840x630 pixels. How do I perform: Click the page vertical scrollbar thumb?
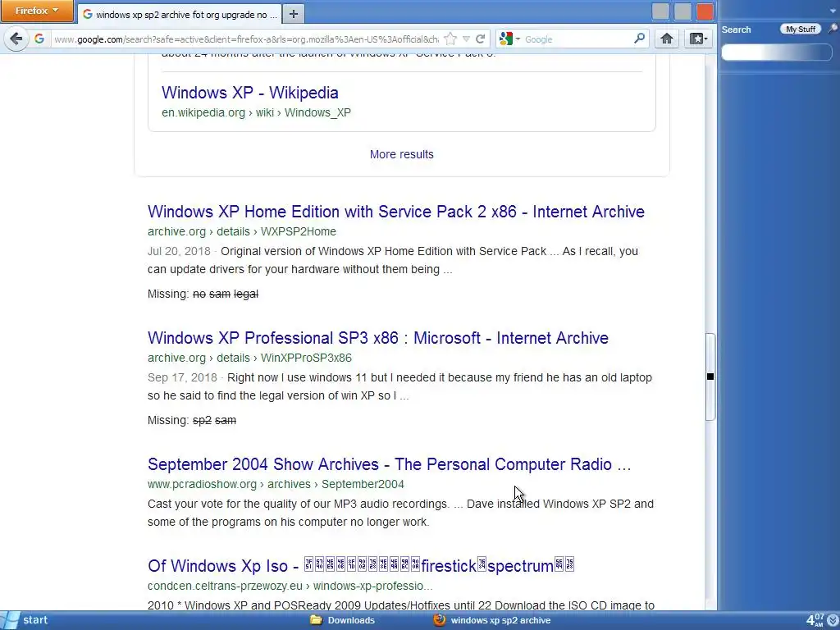click(710, 377)
